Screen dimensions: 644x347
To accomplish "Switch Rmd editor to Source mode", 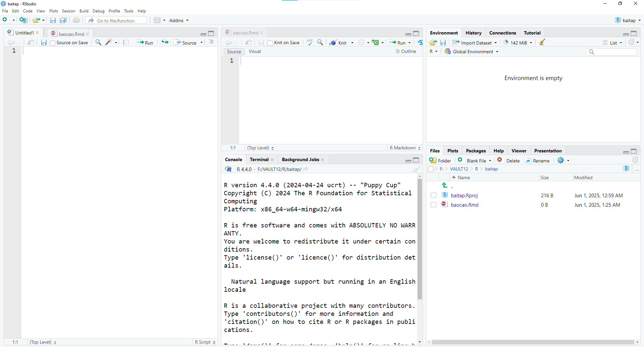I will point(234,52).
